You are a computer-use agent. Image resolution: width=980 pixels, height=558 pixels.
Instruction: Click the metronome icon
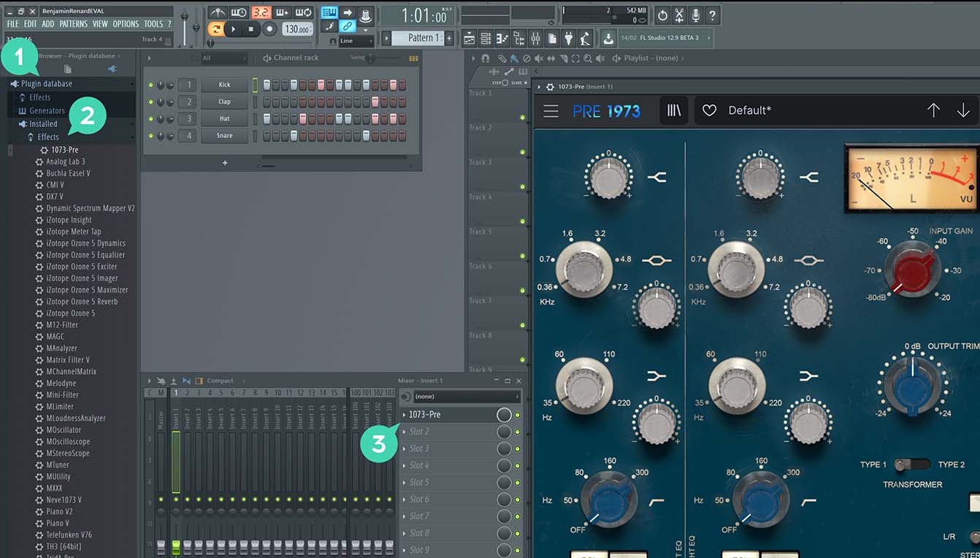[x=218, y=12]
